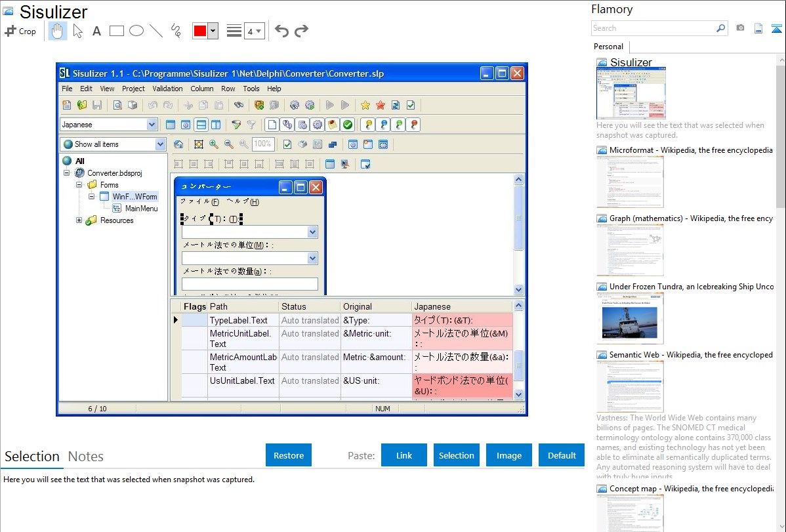Click the binoculars Find icon
The height and width of the screenshot is (532, 786).
239,105
